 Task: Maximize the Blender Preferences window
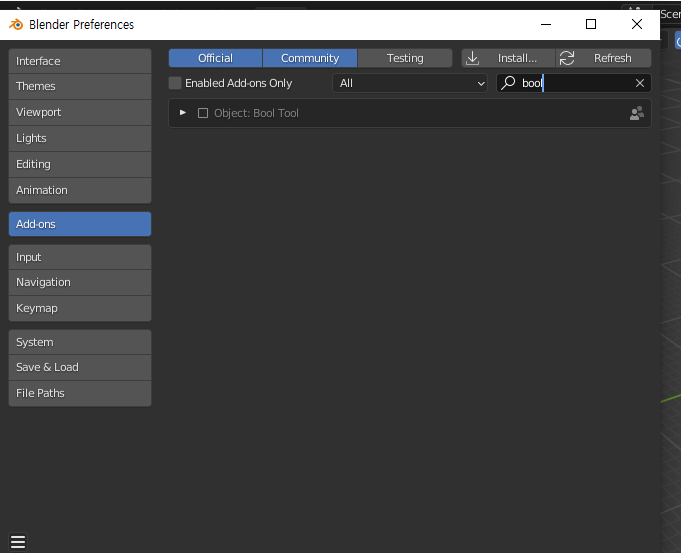[591, 24]
